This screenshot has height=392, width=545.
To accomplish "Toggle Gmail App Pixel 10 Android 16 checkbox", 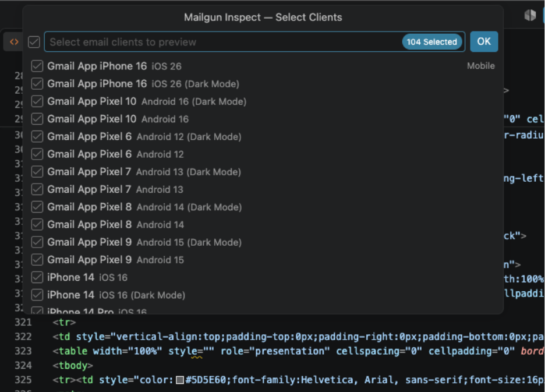I will tap(37, 119).
